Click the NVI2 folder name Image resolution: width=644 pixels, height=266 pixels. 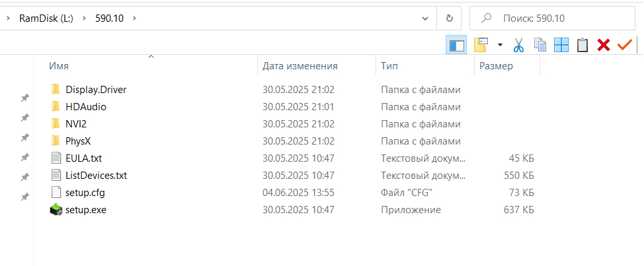[x=76, y=124]
